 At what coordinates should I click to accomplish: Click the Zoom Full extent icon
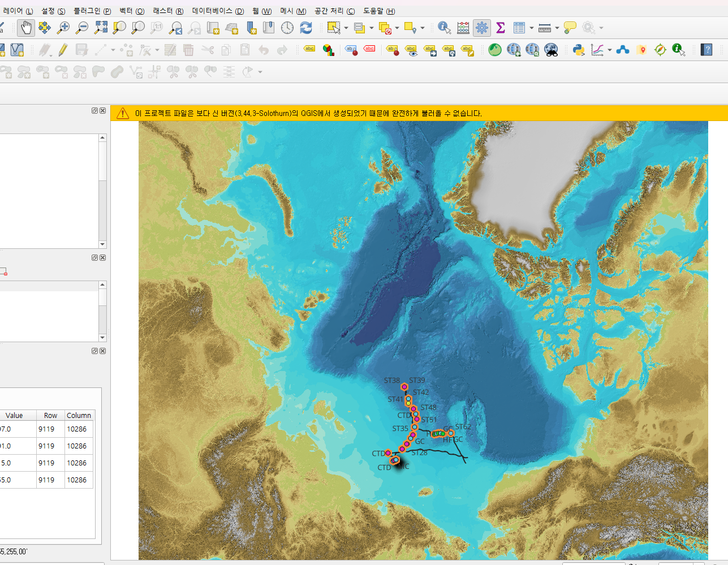pyautogui.click(x=101, y=27)
